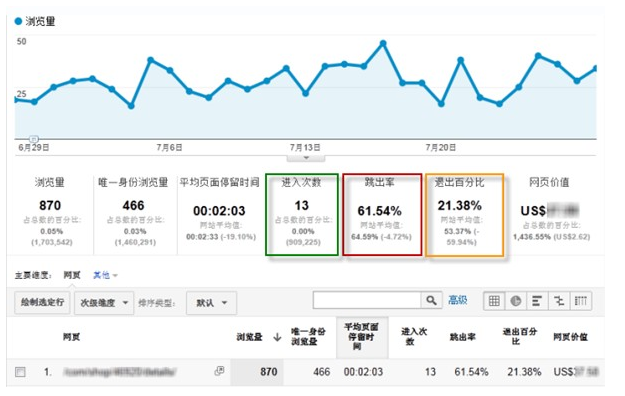Click the 跳出率 column header
The width and height of the screenshot is (625, 396).
click(462, 337)
